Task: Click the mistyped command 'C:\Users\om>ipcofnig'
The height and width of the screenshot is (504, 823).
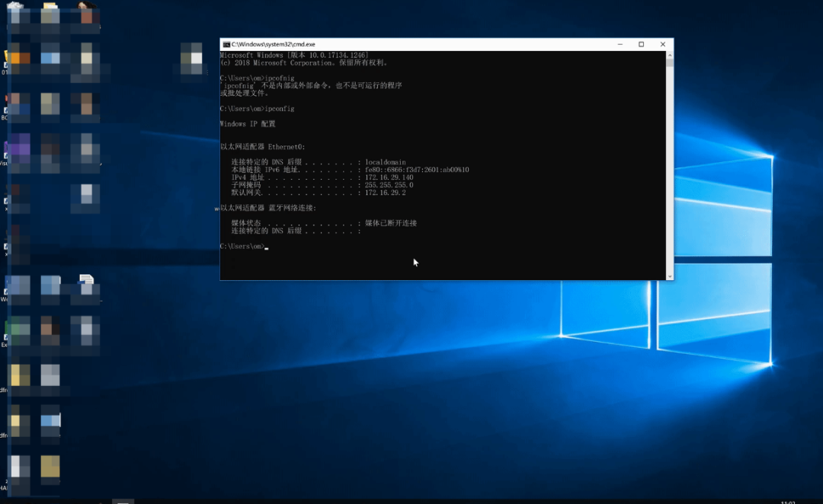Action: (258, 78)
